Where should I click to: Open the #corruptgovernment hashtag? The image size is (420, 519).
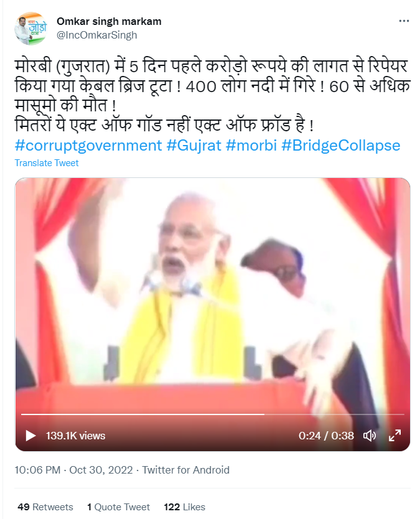88,145
